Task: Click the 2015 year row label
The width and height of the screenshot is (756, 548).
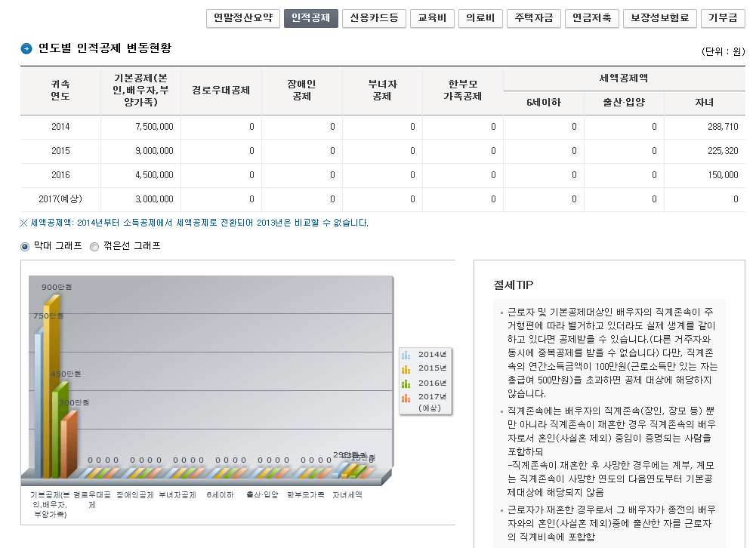Action: click(x=60, y=151)
